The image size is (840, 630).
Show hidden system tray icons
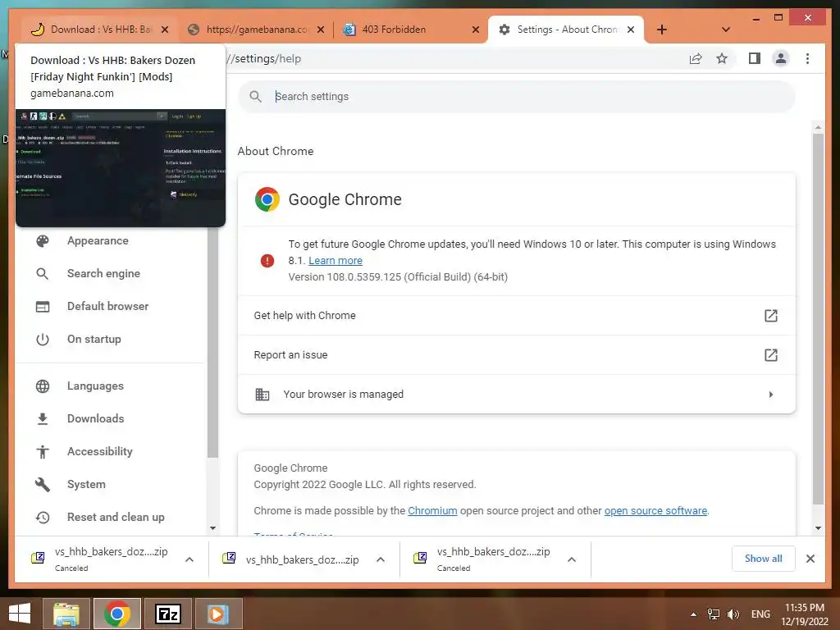point(693,614)
